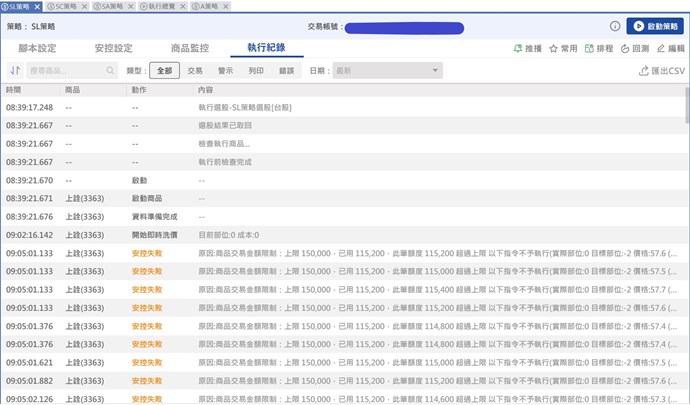Click the 回測 backtest icon
The width and height of the screenshot is (690, 405).
(625, 48)
